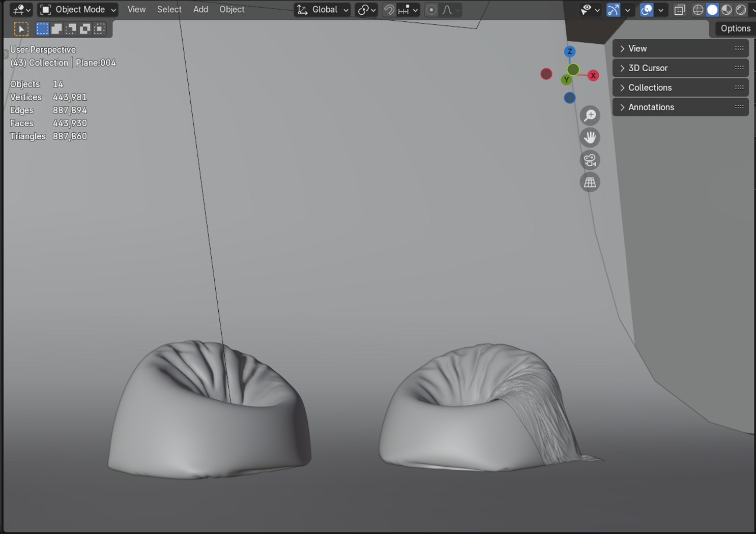Select material preview shading
The width and height of the screenshot is (756, 534).
(726, 10)
